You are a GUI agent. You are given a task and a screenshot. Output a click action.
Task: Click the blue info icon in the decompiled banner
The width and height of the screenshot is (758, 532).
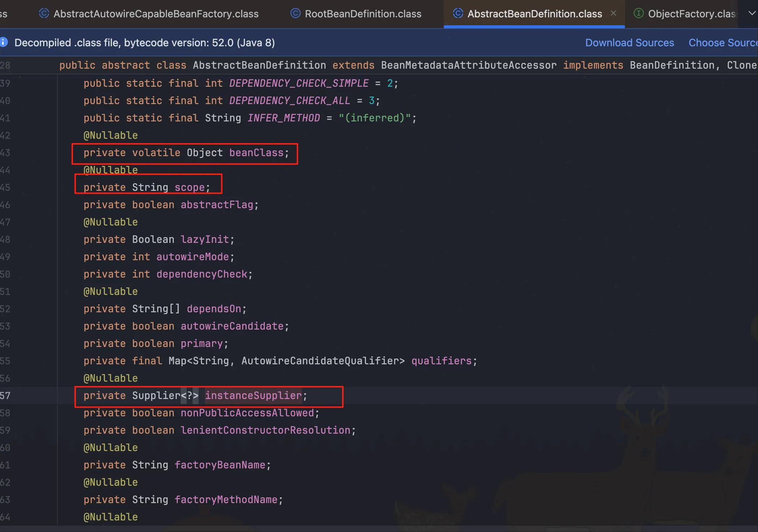pos(4,42)
